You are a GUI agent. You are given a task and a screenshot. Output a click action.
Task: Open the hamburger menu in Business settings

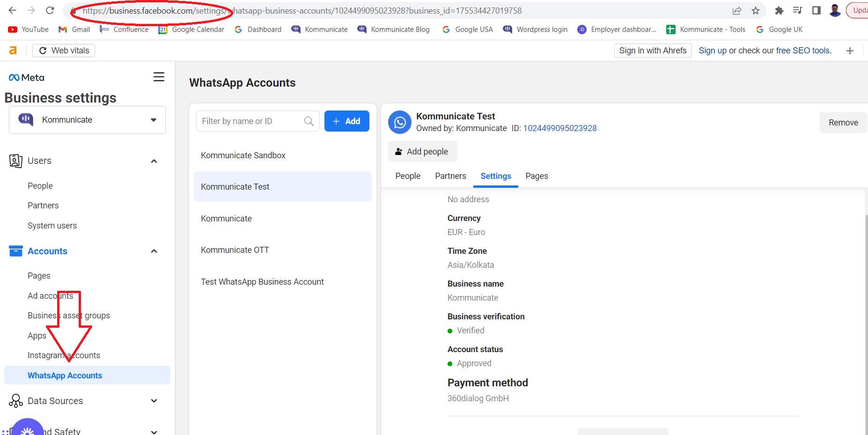coord(159,77)
